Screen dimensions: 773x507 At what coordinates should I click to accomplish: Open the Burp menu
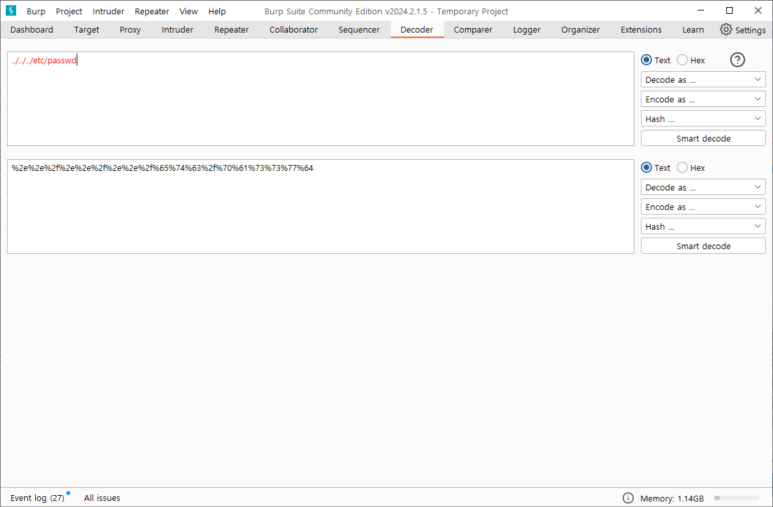(35, 11)
